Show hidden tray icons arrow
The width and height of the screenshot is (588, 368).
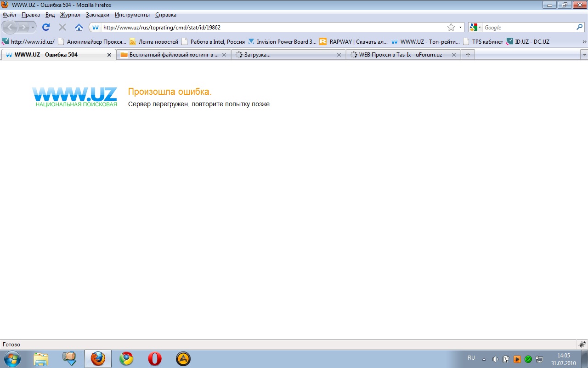coord(484,359)
